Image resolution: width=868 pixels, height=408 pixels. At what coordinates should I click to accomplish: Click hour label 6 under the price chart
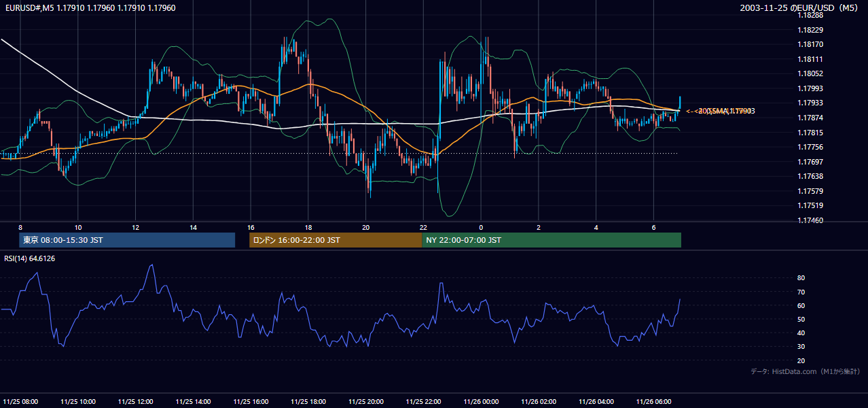654,227
